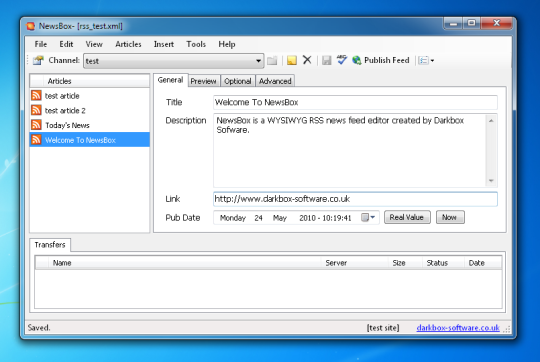
Task: Click the Size column header in Transfers
Action: (x=405, y=263)
